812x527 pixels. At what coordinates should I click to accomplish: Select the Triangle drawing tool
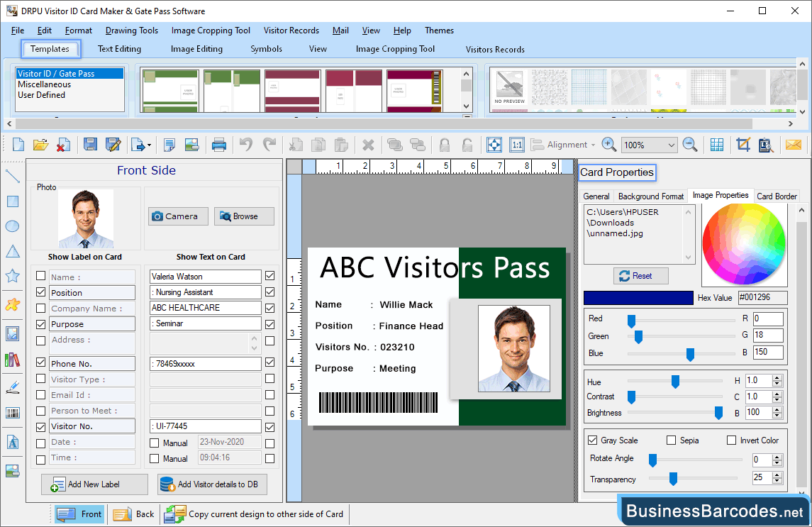pos(13,251)
